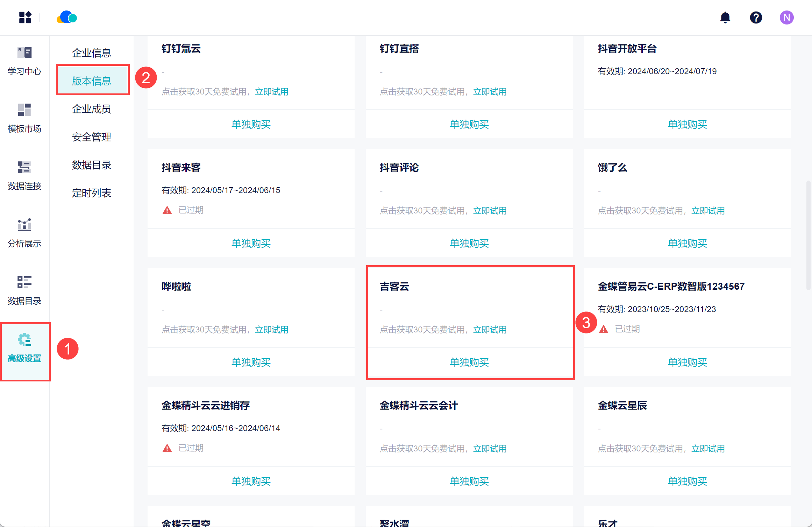Open 安全管理 menu item
The height and width of the screenshot is (527, 812).
92,137
